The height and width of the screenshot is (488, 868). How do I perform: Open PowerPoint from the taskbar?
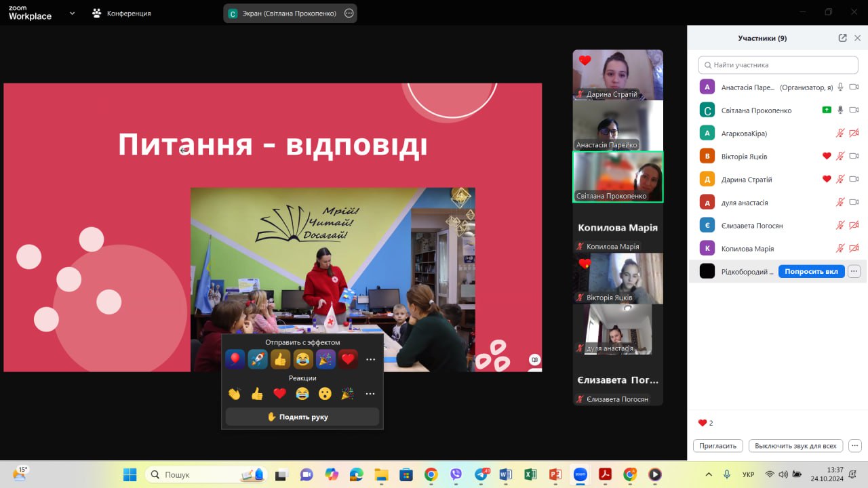click(x=555, y=474)
